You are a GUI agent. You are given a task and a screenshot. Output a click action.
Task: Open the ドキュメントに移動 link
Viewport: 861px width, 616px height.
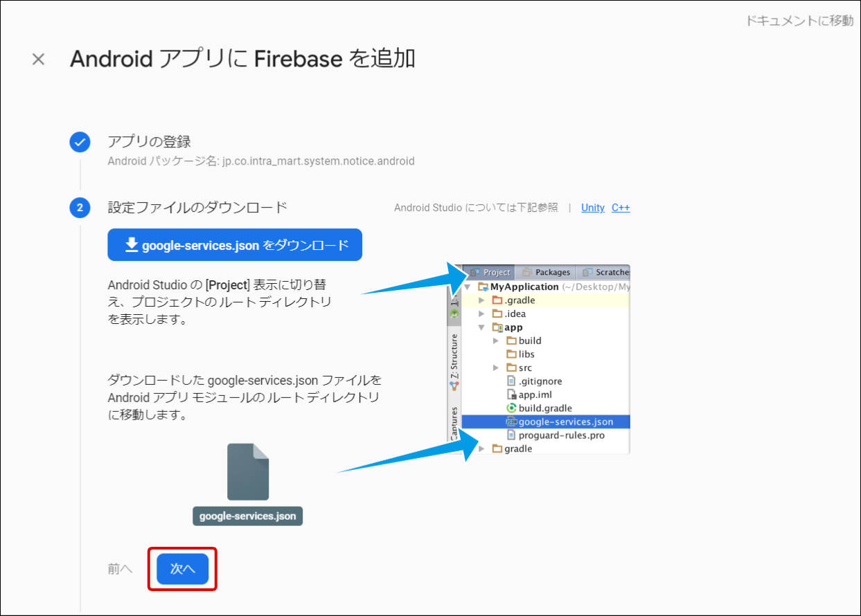click(799, 21)
